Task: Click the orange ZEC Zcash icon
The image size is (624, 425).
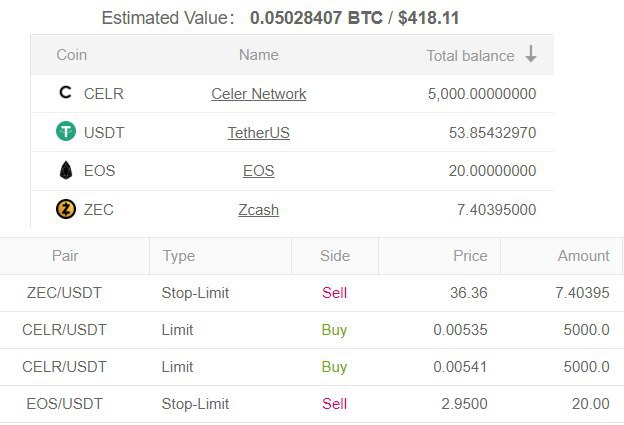Action: (66, 210)
